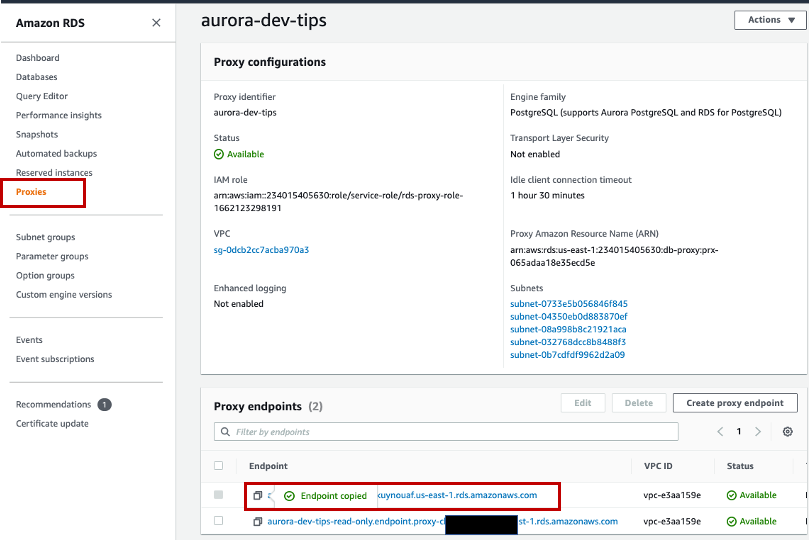Tick the checkbox for the first endpoint row
This screenshot has height=540, width=809.
click(x=219, y=495)
